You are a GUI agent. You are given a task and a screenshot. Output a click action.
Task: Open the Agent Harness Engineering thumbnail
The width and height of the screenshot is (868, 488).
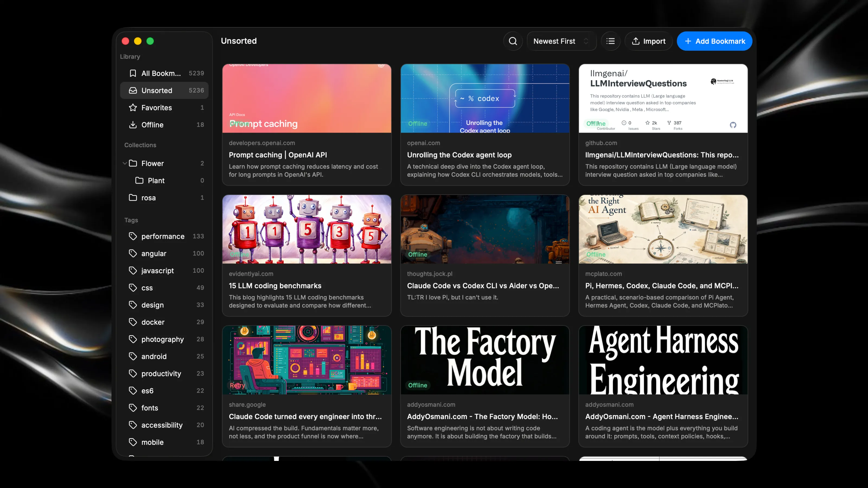click(663, 360)
